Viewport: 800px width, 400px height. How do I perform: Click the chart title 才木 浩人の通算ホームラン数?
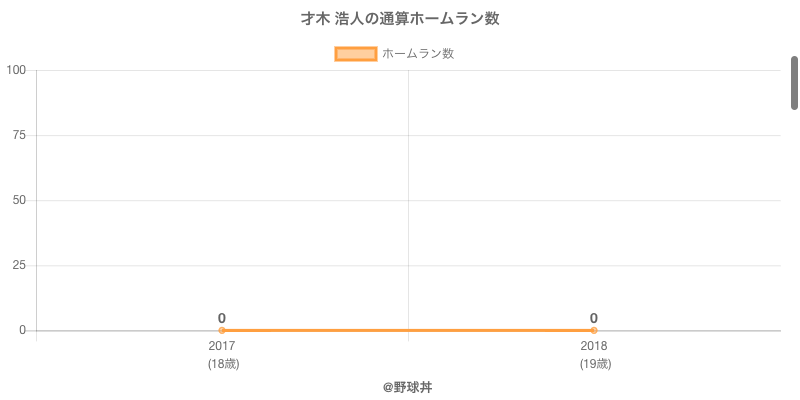[400, 19]
